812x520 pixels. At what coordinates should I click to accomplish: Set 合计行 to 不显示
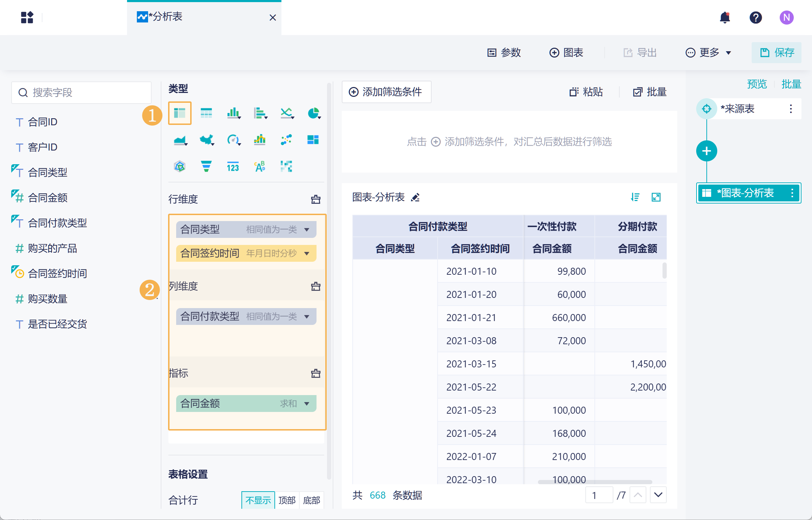(258, 500)
